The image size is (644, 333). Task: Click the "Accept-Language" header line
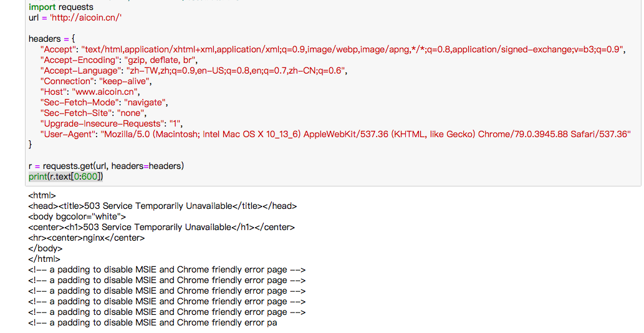pos(193,71)
